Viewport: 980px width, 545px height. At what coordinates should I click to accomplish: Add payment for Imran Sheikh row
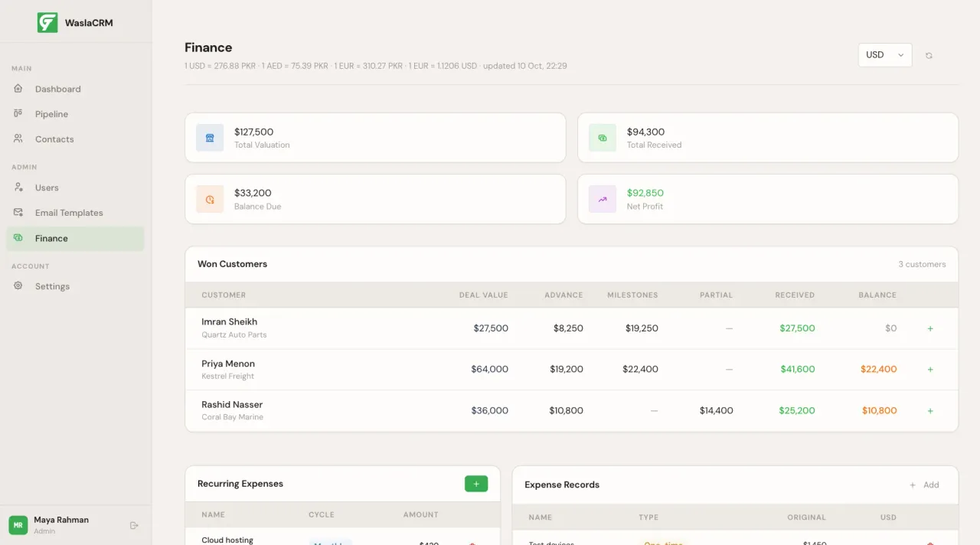(930, 328)
